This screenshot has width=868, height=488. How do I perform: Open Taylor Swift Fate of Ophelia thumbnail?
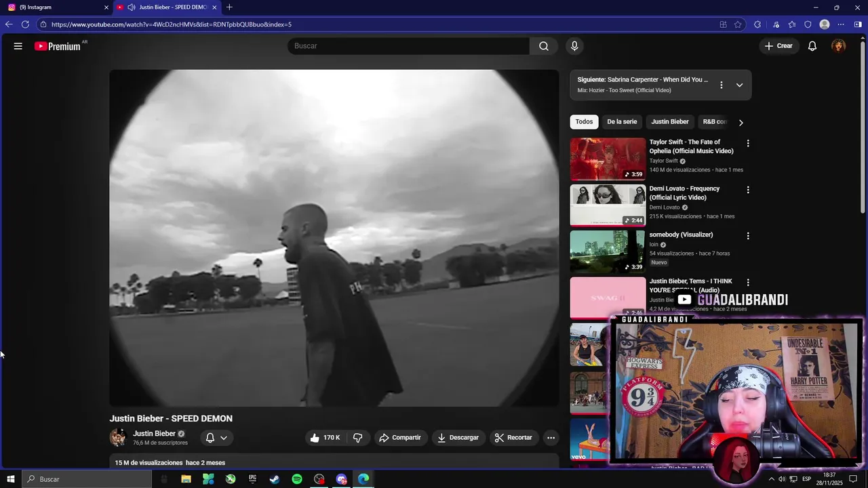pyautogui.click(x=608, y=159)
